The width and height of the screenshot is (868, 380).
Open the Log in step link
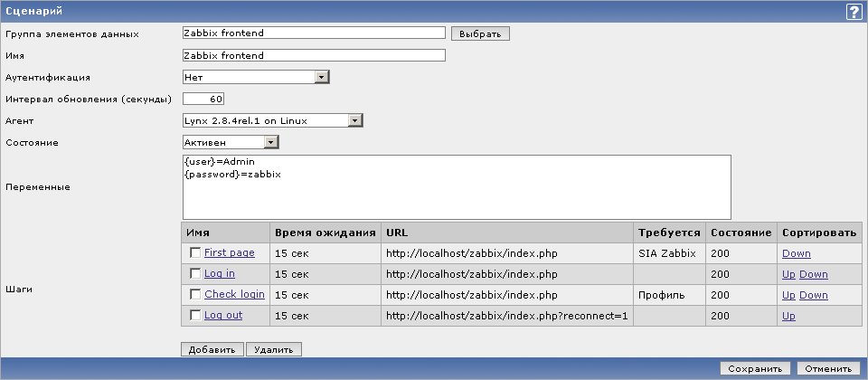(x=219, y=273)
